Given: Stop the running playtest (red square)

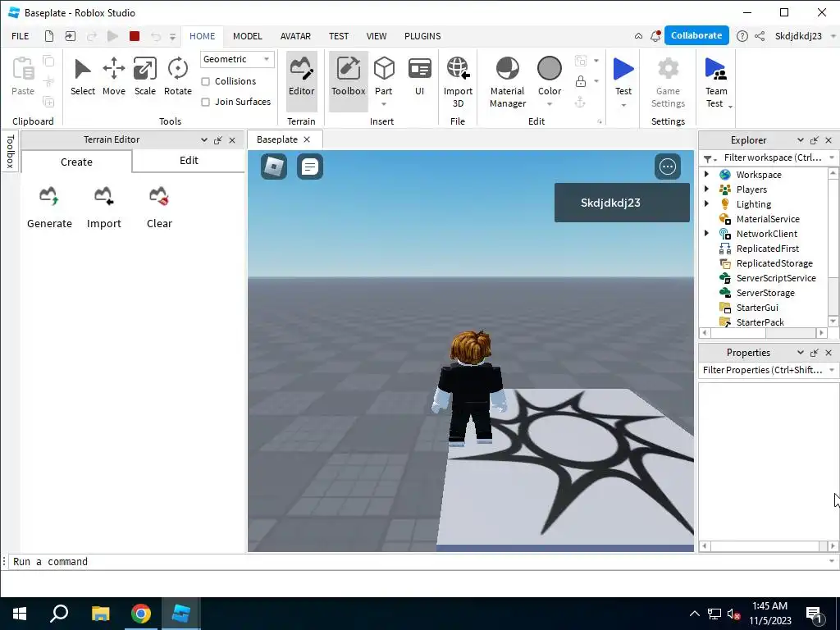Looking at the screenshot, I should (x=135, y=36).
